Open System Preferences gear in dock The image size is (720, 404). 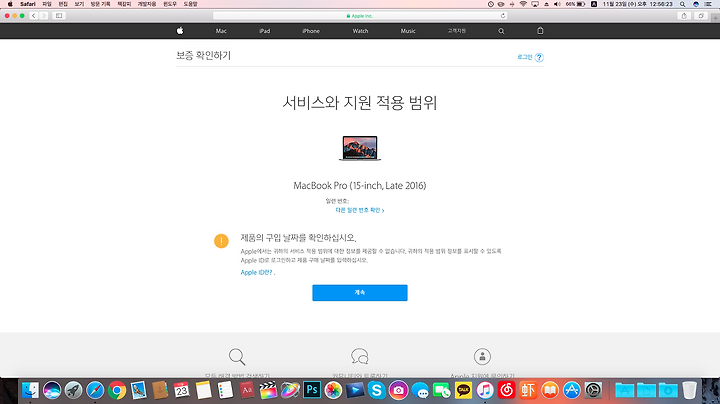pos(593,391)
